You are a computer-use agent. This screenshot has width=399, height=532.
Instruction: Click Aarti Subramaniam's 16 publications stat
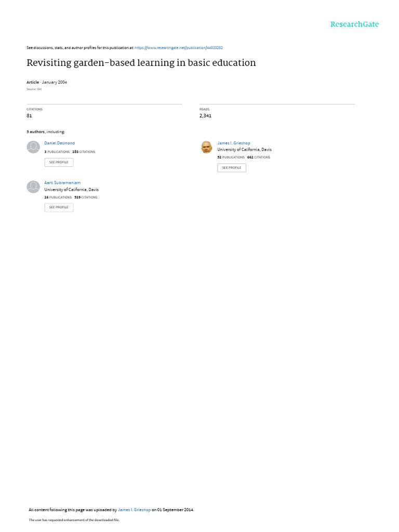(58, 197)
